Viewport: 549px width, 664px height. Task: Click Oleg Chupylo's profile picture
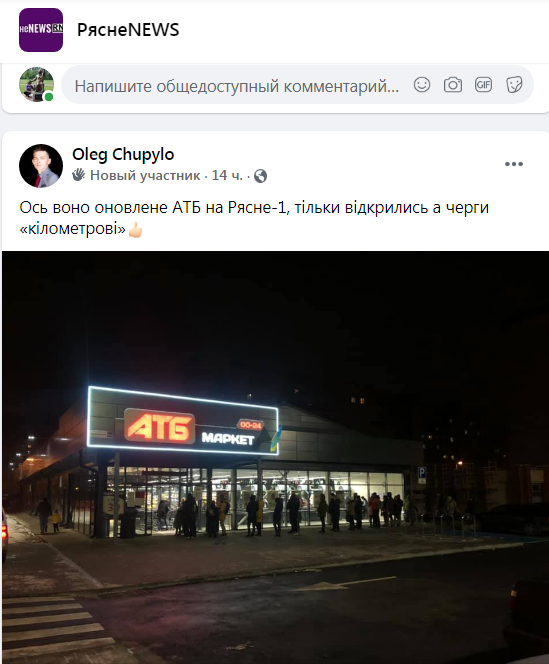pos(41,166)
